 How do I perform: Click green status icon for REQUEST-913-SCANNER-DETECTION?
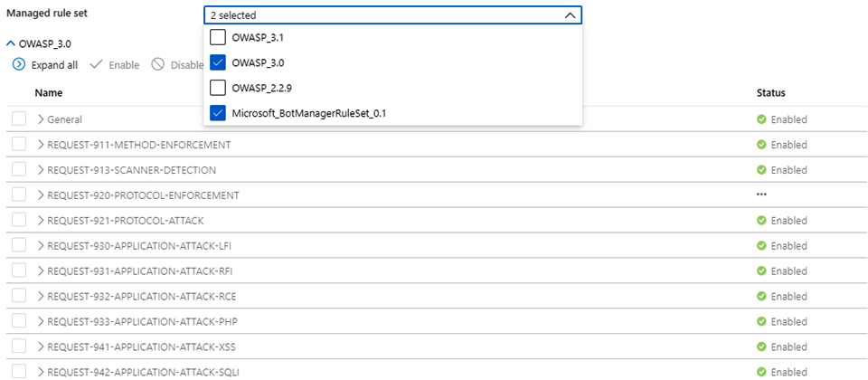tap(761, 170)
